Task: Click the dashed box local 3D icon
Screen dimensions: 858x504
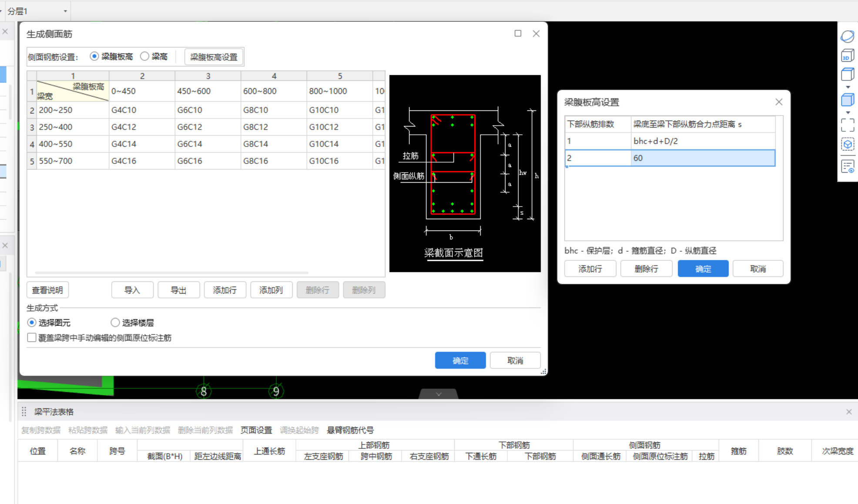Action: click(847, 144)
